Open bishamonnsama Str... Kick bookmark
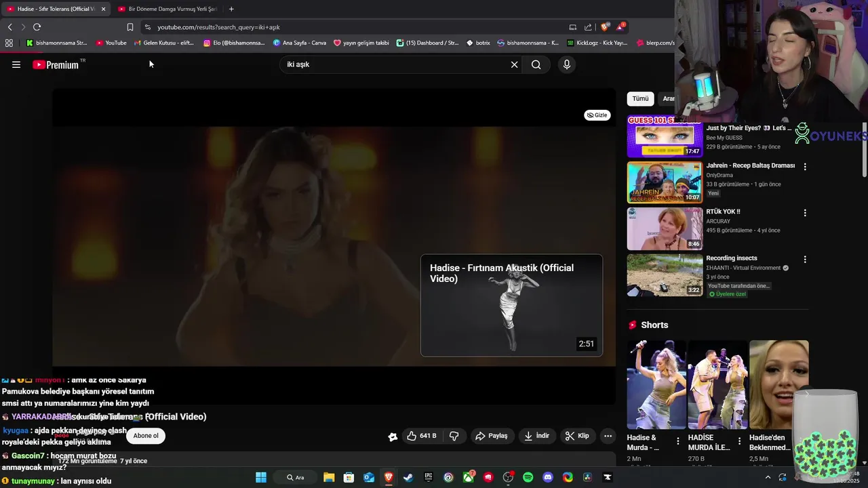Image resolution: width=868 pixels, height=488 pixels. (x=56, y=43)
